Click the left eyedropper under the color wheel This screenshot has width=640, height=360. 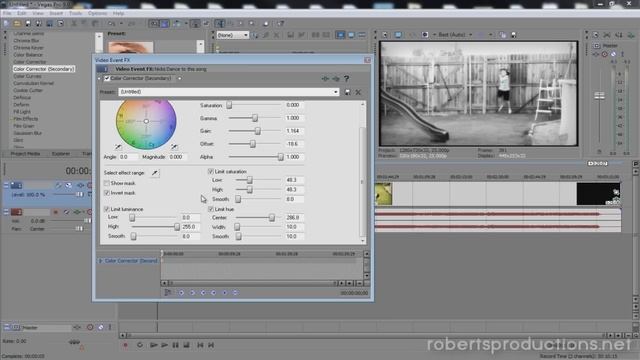point(118,147)
